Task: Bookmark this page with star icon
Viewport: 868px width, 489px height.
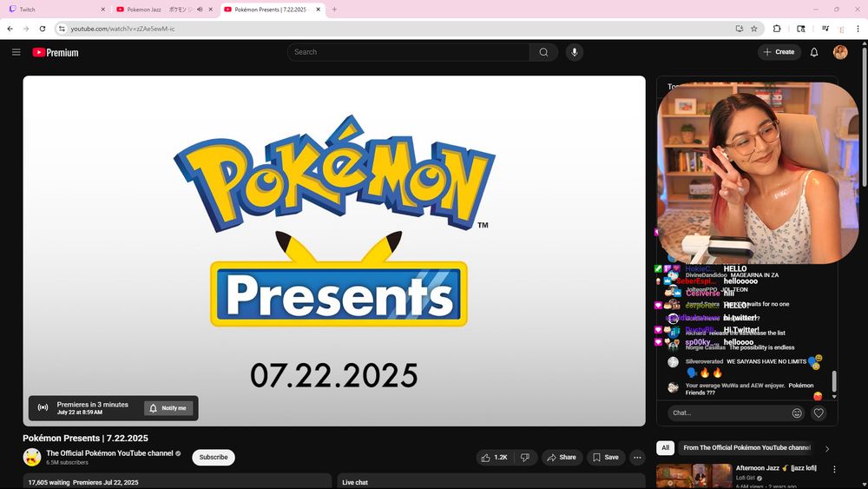Action: point(753,29)
